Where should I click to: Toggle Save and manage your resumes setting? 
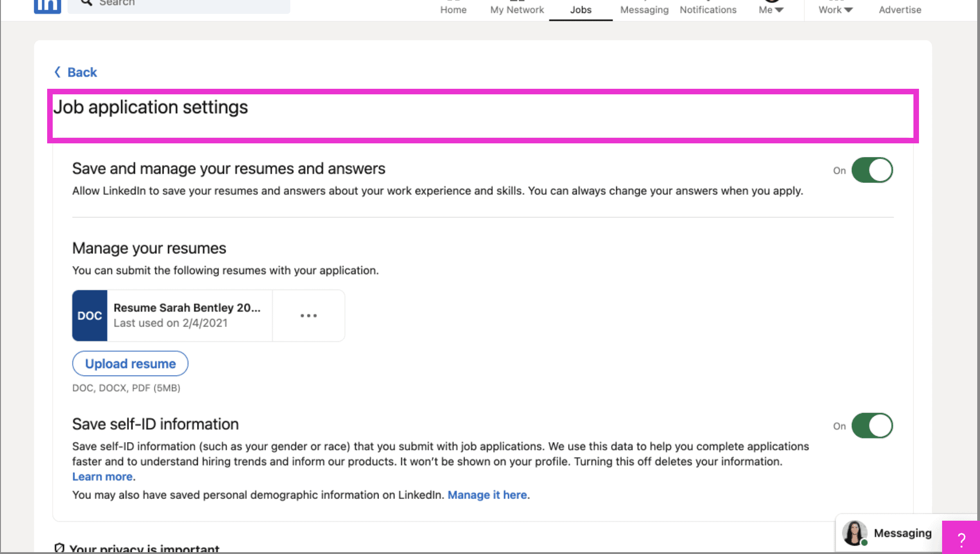point(873,170)
